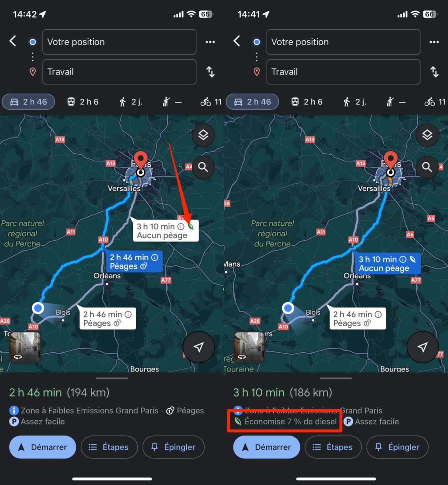Edit Travail destination field on right phone
The image size is (448, 485).
(343, 72)
